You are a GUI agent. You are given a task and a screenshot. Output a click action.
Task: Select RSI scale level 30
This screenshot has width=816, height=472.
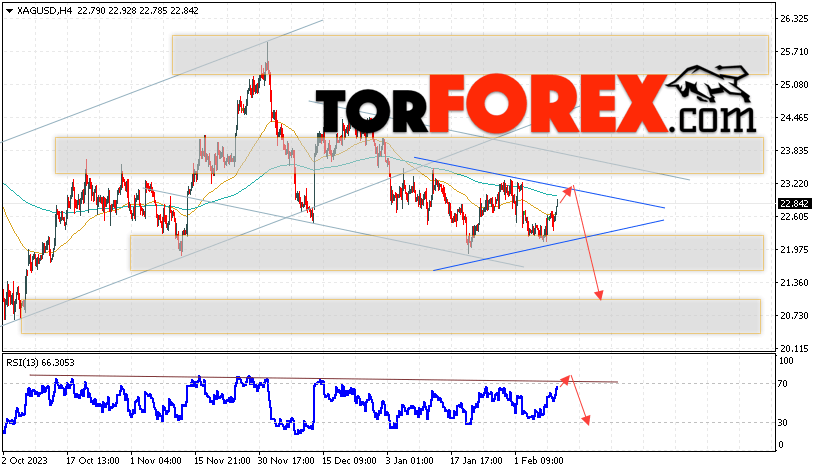[783, 423]
